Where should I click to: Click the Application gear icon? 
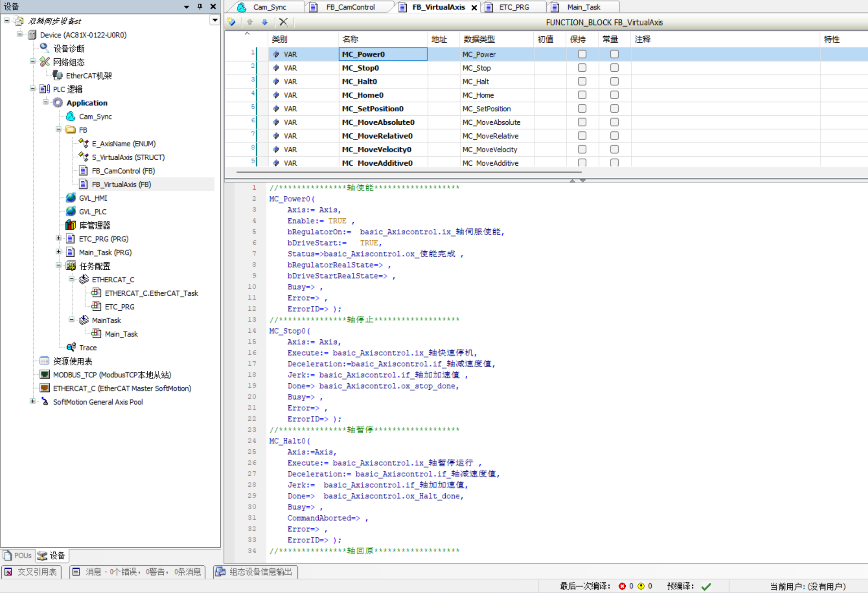57,102
